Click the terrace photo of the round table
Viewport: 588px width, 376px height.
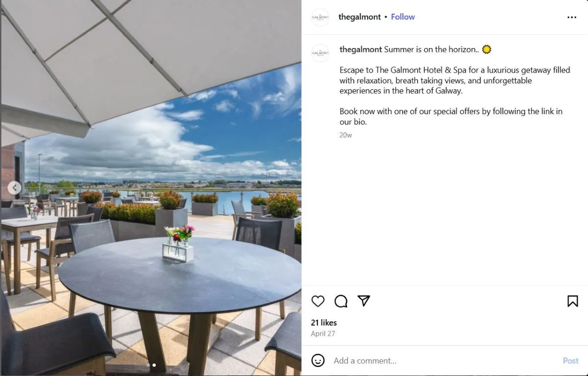[x=151, y=188]
